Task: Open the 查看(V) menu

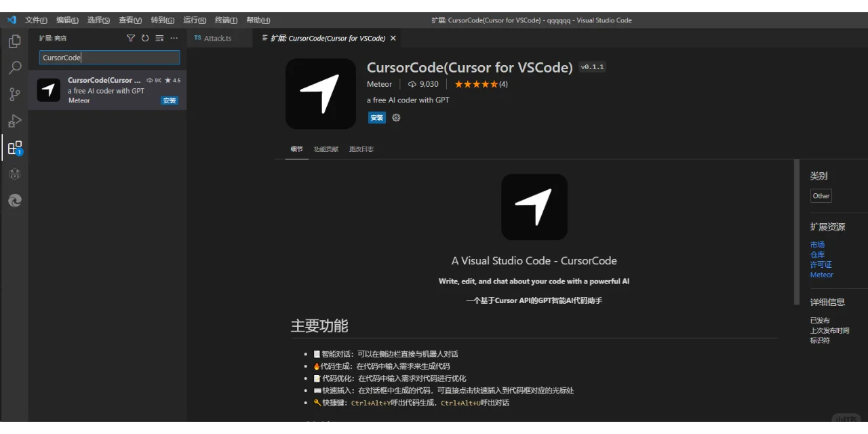Action: click(130, 20)
